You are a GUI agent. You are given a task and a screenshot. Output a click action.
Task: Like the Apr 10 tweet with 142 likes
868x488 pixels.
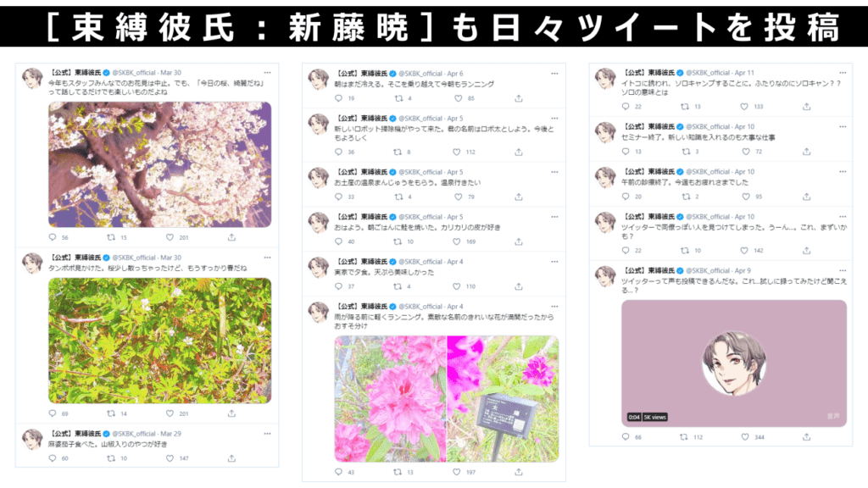click(x=744, y=251)
